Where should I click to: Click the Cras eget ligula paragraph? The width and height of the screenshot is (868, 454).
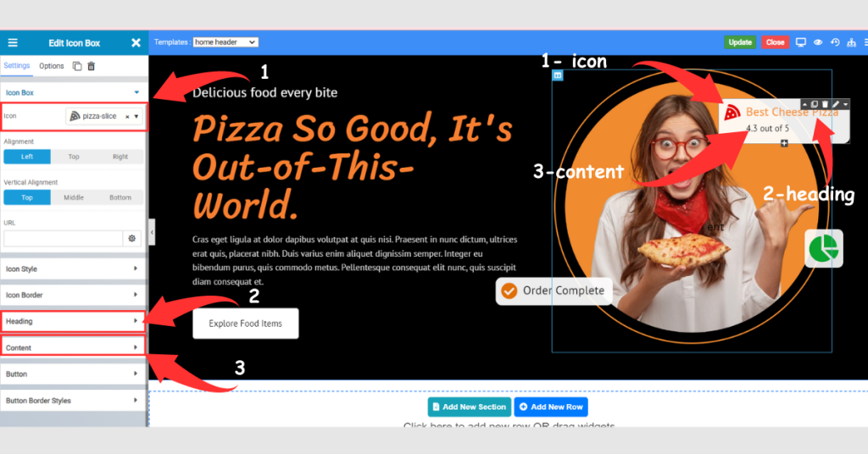[x=355, y=260]
